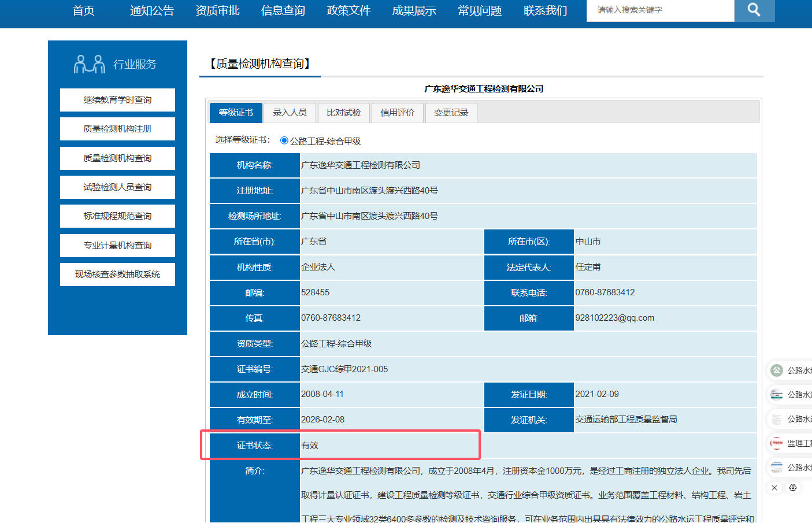Image resolution: width=812 pixels, height=523 pixels.
Task: Go to 联系我们 in the navigation
Action: pos(546,10)
